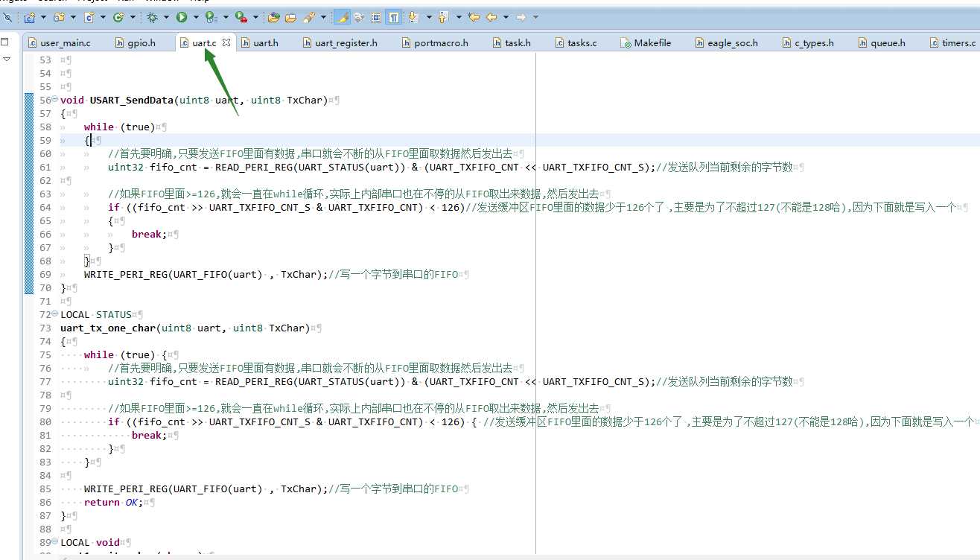Click 'LOCAL STATUS' text on line 72
The width and height of the screenshot is (980, 560).
96,314
